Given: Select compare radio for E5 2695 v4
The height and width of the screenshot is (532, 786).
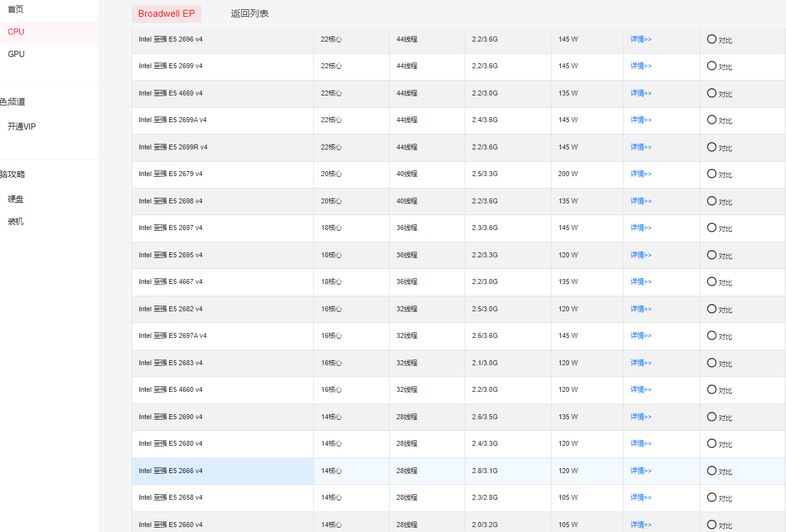Looking at the screenshot, I should pos(712,254).
